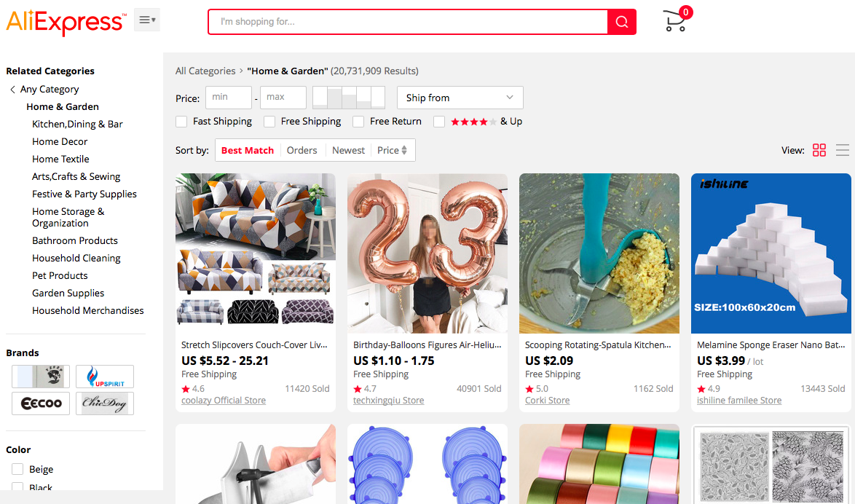Open the shopping cart icon
The image size is (855, 504).
(677, 20)
